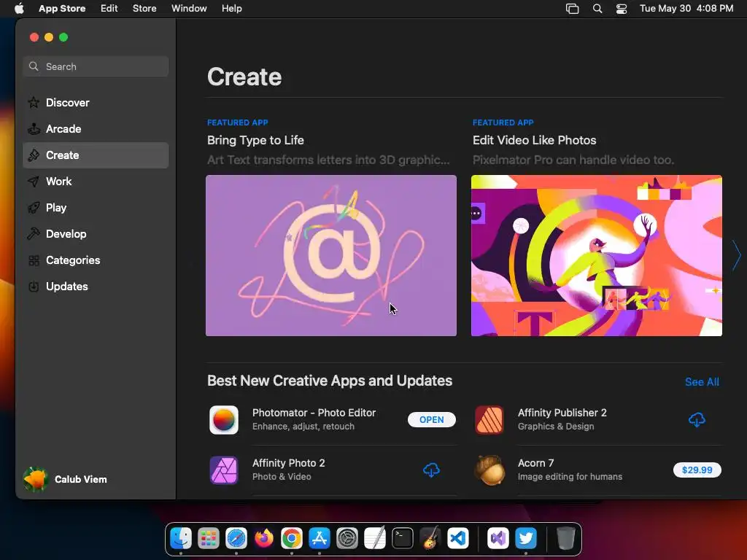
Task: Open the Art Text featured artwork
Action: coord(331,256)
